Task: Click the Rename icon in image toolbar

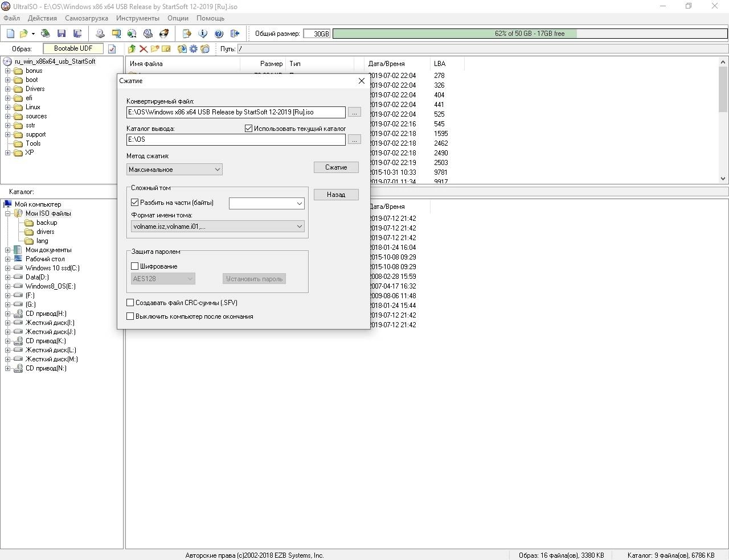Action: (166, 49)
